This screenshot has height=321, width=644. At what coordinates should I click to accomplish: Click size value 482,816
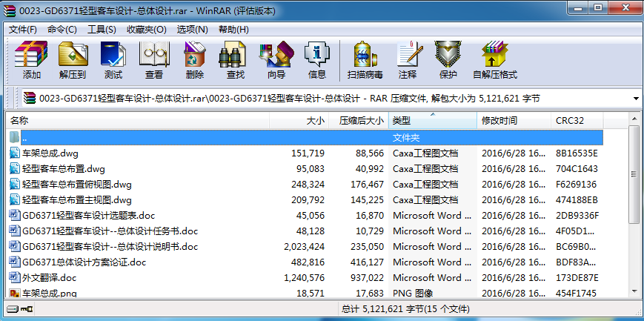pos(308,262)
